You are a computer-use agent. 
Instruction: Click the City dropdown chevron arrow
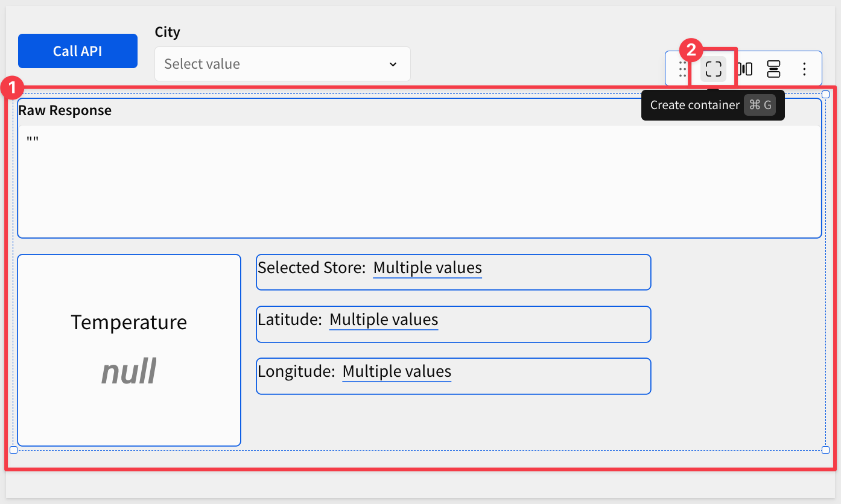[393, 64]
